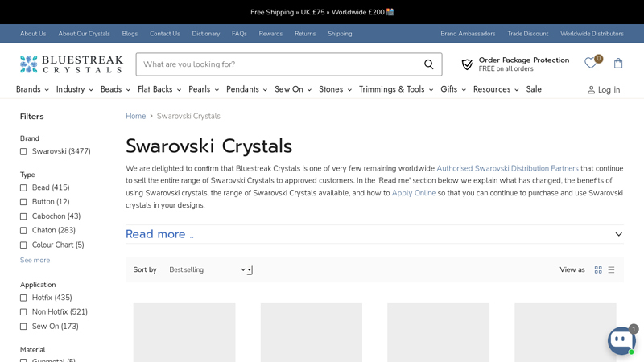Open the Resources menu
The height and width of the screenshot is (362, 644).
click(x=496, y=89)
